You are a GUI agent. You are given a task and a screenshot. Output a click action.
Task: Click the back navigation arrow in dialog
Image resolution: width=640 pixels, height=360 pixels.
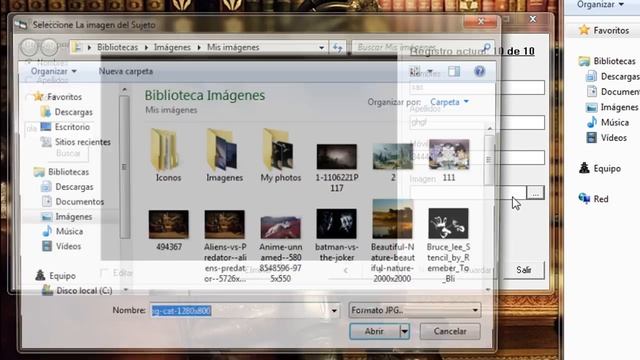[x=29, y=47]
